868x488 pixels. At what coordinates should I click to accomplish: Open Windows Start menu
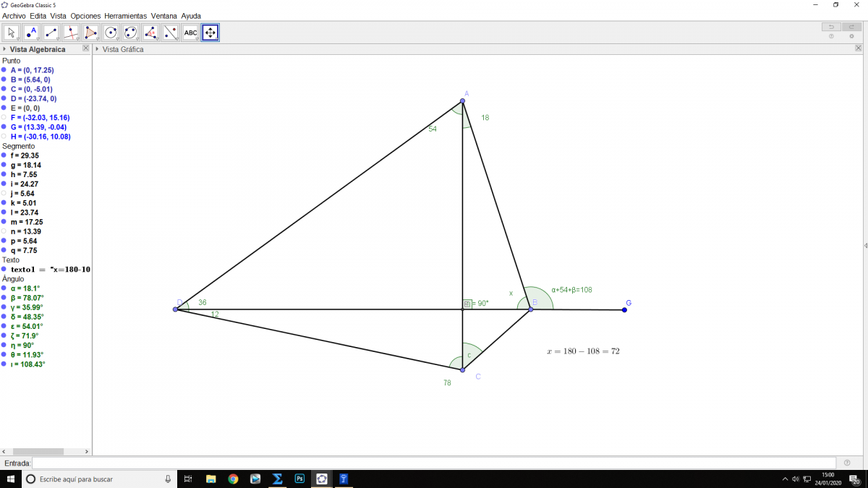tap(11, 479)
